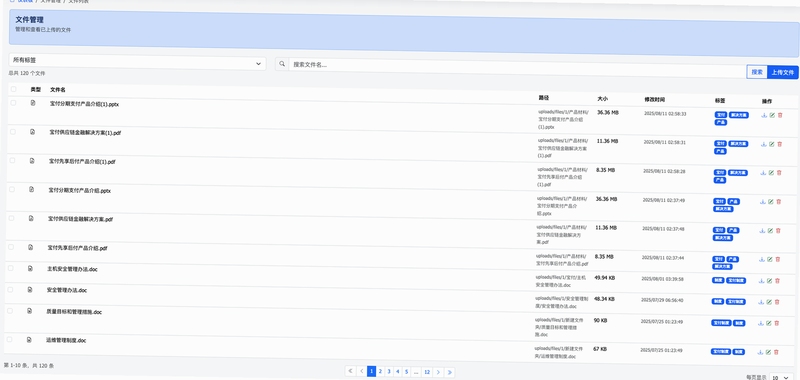Download 宝付分期支付产品介绍(1).pptx file
This screenshot has width=800, height=380.
coord(764,115)
